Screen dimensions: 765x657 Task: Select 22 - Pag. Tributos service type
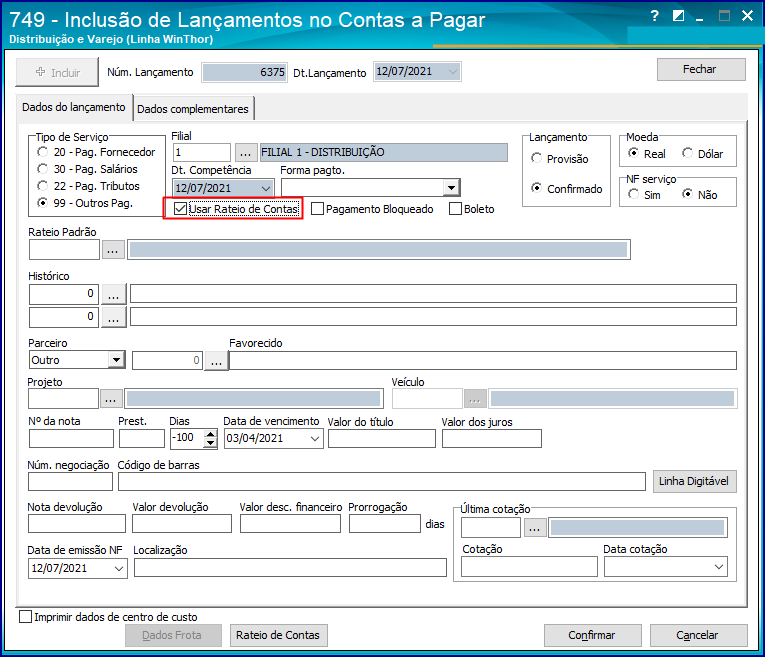[88, 186]
